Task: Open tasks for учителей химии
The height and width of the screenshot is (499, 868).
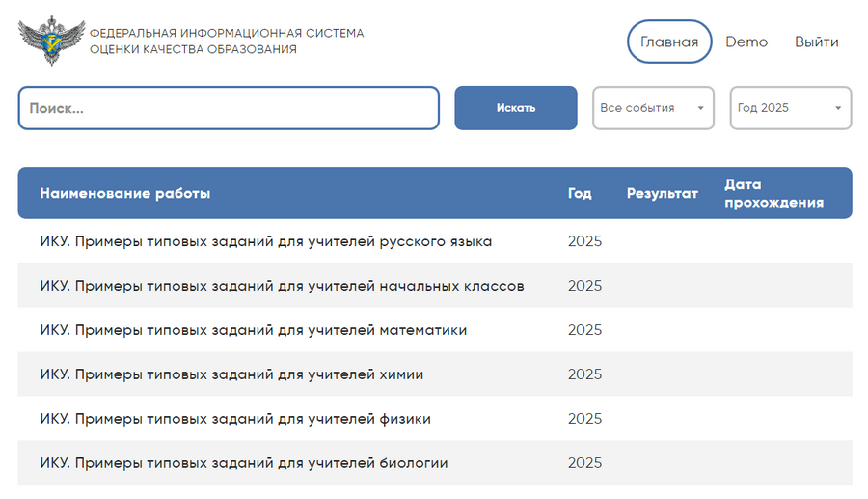Action: (231, 374)
